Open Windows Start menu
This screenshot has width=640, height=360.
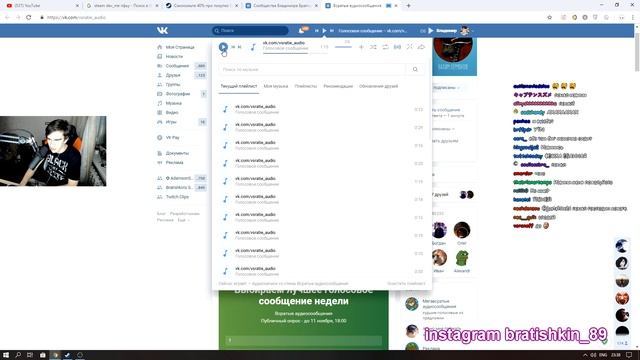(x=6, y=355)
